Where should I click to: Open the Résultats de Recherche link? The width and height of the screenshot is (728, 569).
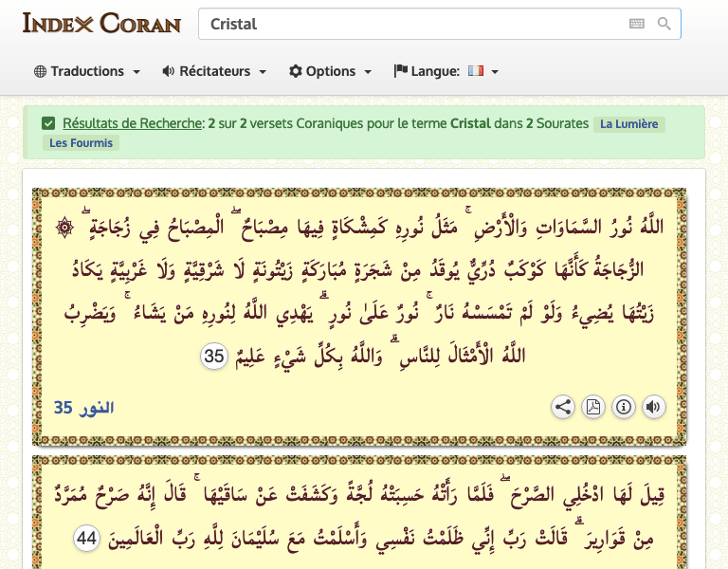click(133, 123)
